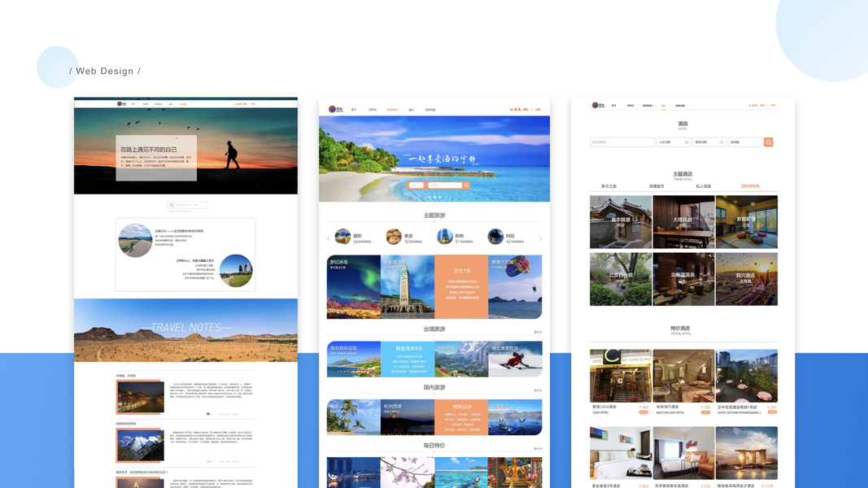Select the middle carousel dot on the beach banner

[x=434, y=197]
